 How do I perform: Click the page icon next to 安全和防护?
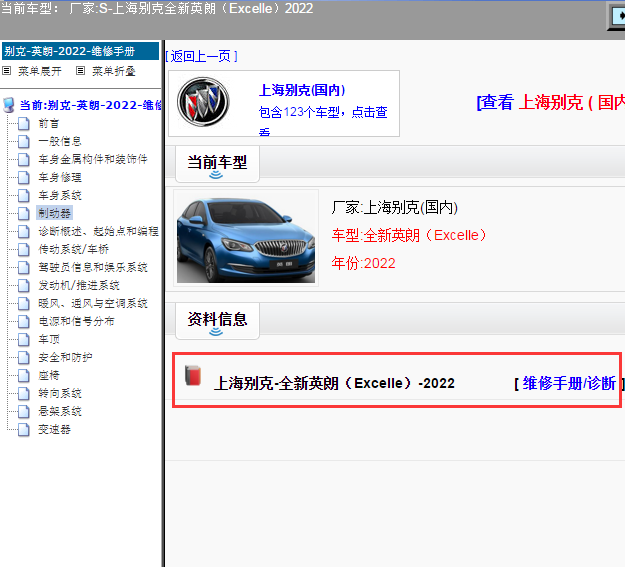tap(24, 358)
